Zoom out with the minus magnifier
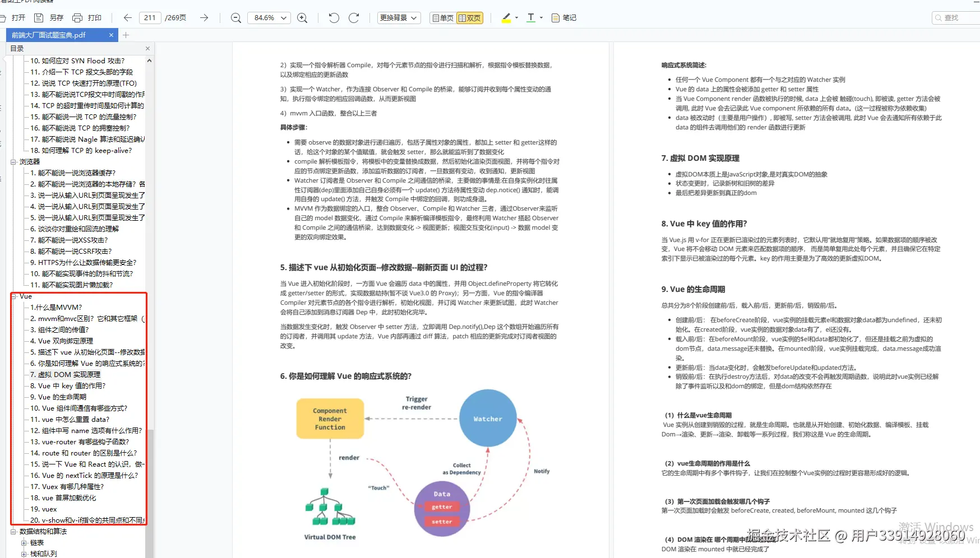This screenshot has height=558, width=980. coord(236,18)
